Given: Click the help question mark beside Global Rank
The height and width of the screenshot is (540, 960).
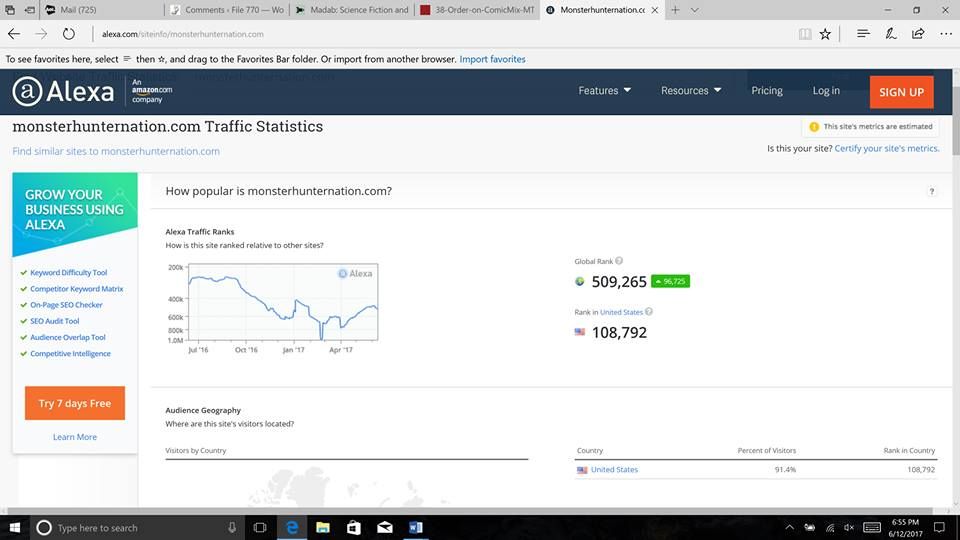Looking at the screenshot, I should pyautogui.click(x=619, y=262).
